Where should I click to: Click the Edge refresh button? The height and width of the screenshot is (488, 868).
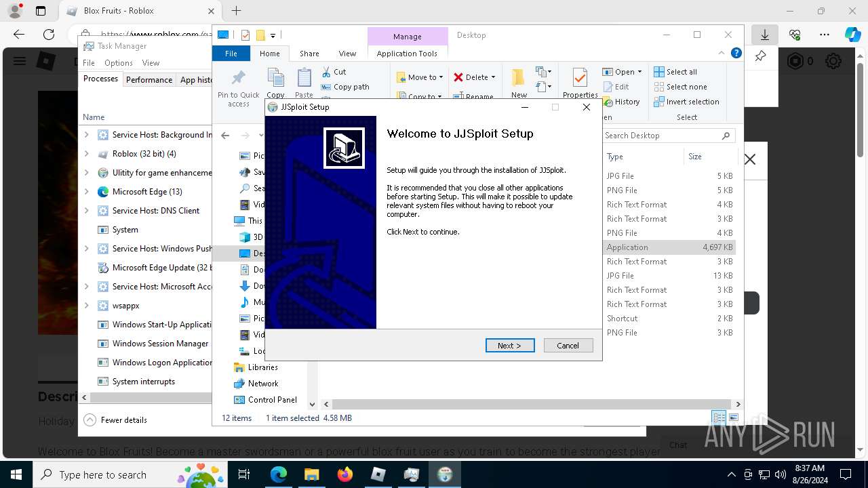(x=49, y=35)
